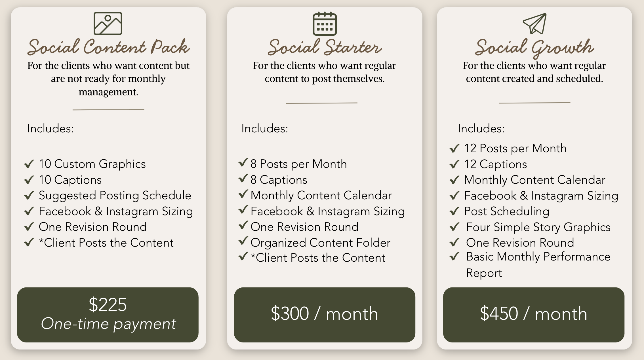
Task: Select the $225 One-time payment button
Action: (x=108, y=315)
